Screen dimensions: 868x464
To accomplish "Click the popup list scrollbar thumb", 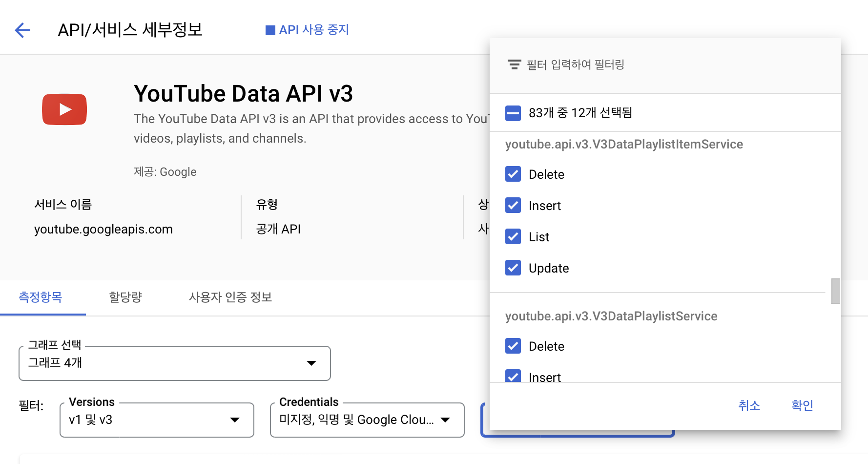I will pyautogui.click(x=836, y=291).
